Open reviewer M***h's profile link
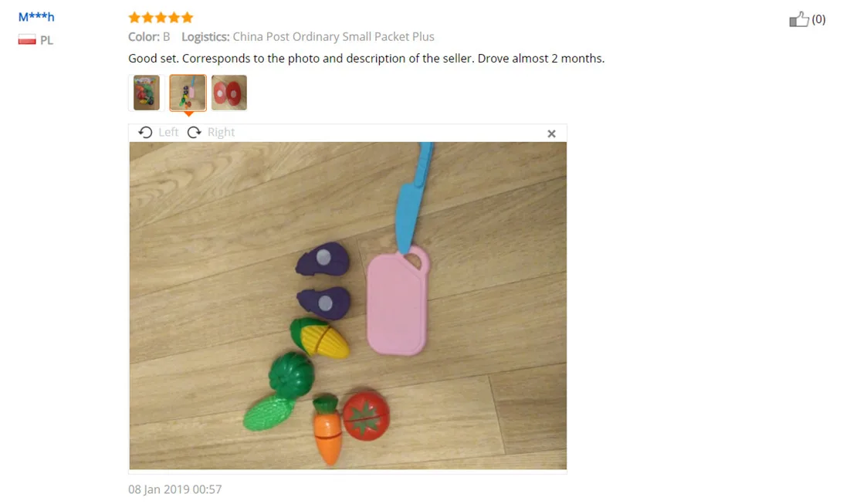This screenshot has width=843, height=504. [x=36, y=17]
